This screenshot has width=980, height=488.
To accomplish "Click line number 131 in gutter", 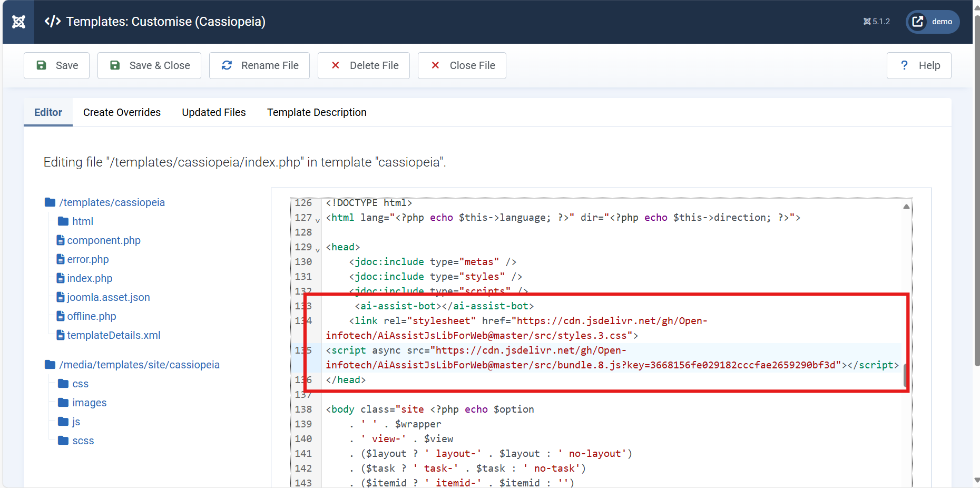I will (x=303, y=277).
